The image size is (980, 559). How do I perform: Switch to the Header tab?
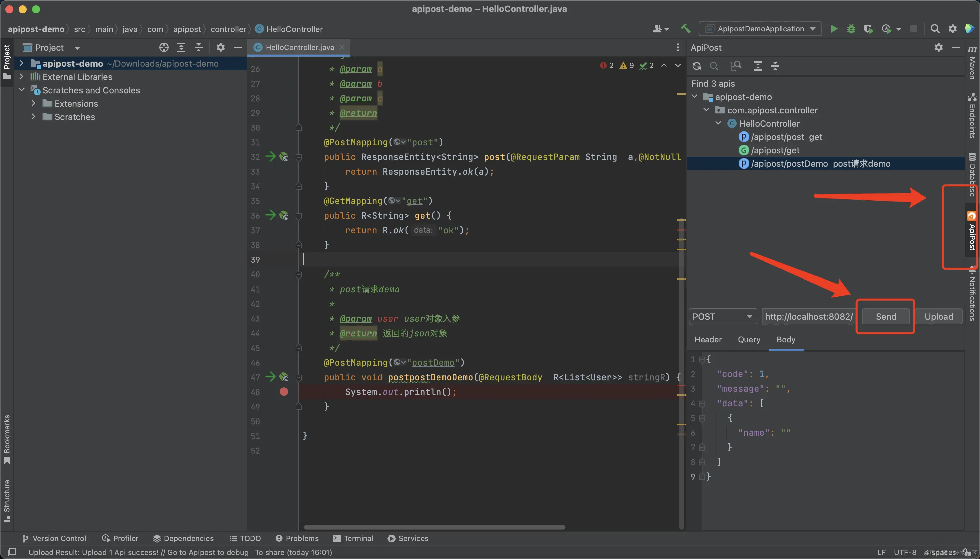click(708, 340)
